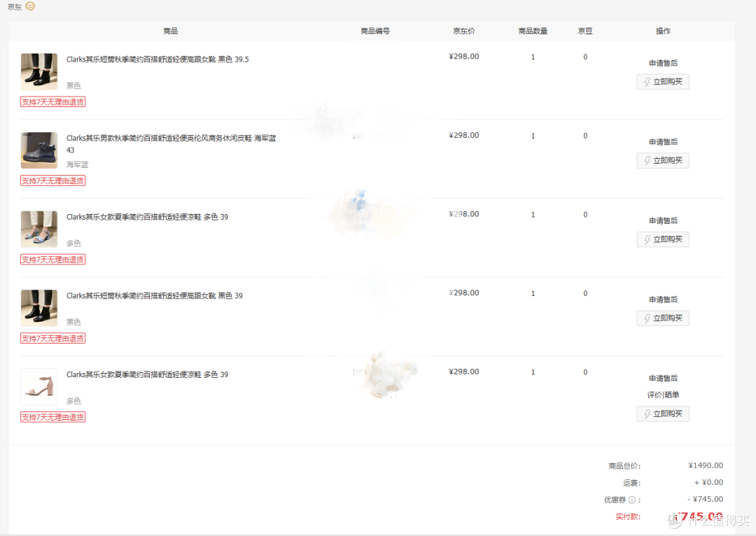Open the 评价 review link
This screenshot has width=756, height=536.
point(654,395)
